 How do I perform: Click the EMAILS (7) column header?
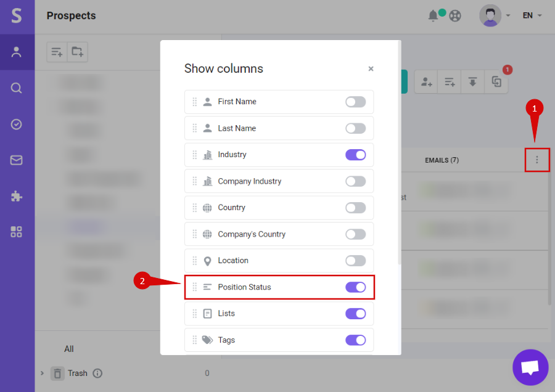(442, 160)
